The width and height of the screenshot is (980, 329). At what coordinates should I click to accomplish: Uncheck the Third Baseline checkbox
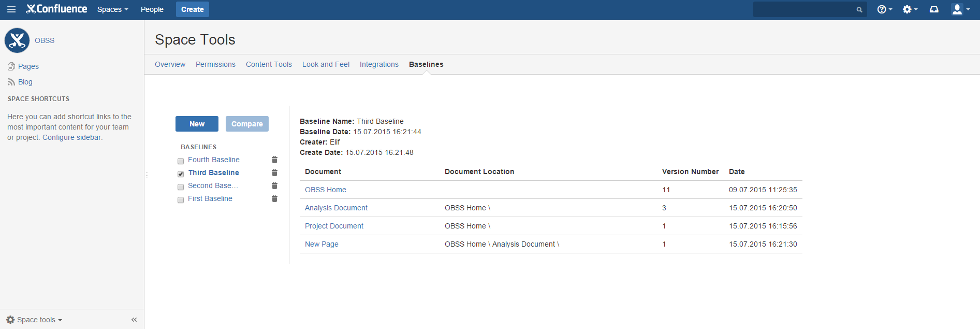coord(181,174)
